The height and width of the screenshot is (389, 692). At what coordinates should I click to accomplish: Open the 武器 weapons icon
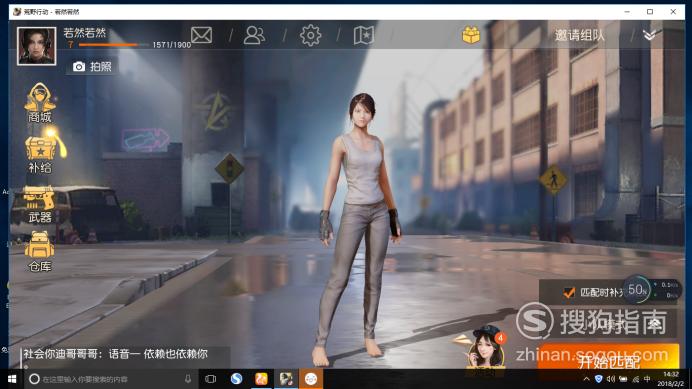click(x=39, y=204)
